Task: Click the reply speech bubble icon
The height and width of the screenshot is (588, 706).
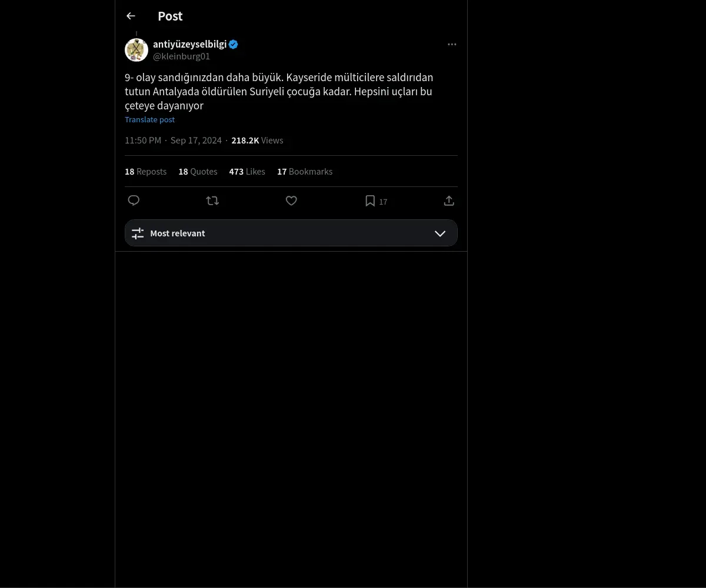Action: pyautogui.click(x=134, y=201)
